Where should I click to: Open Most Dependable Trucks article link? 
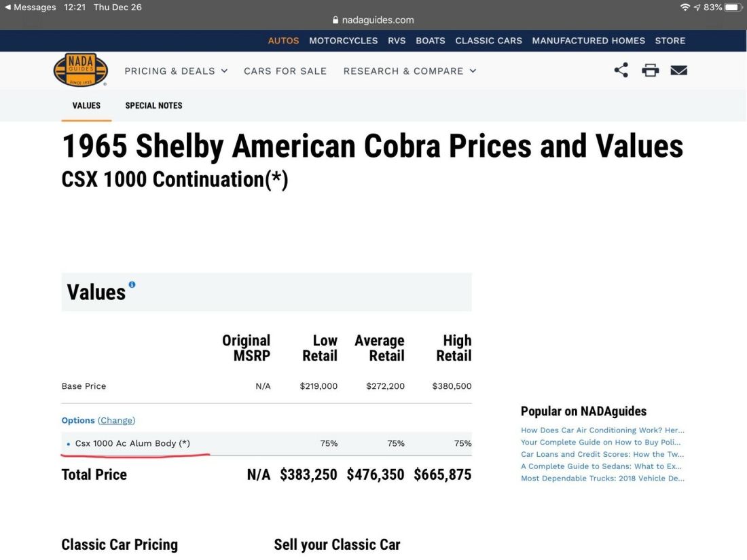602,479
